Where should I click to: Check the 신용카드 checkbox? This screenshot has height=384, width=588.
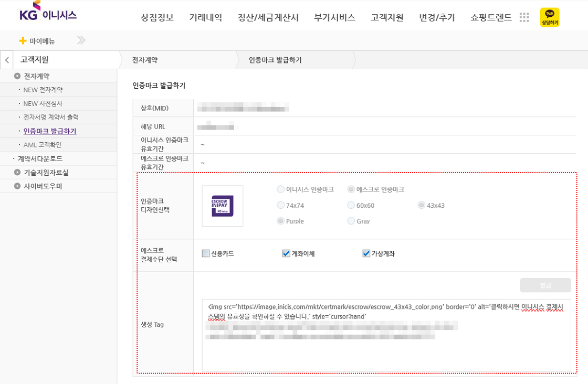click(x=206, y=253)
